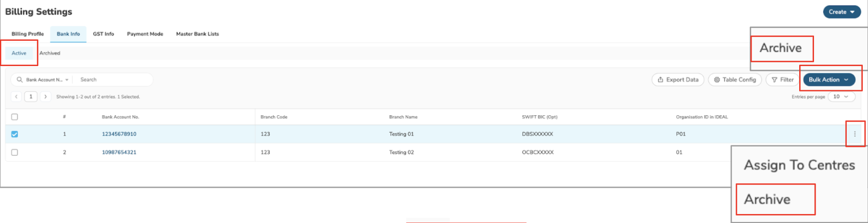Screen dimensions: 868x223
Task: Switch to Billing Profile tab
Action: [x=28, y=34]
